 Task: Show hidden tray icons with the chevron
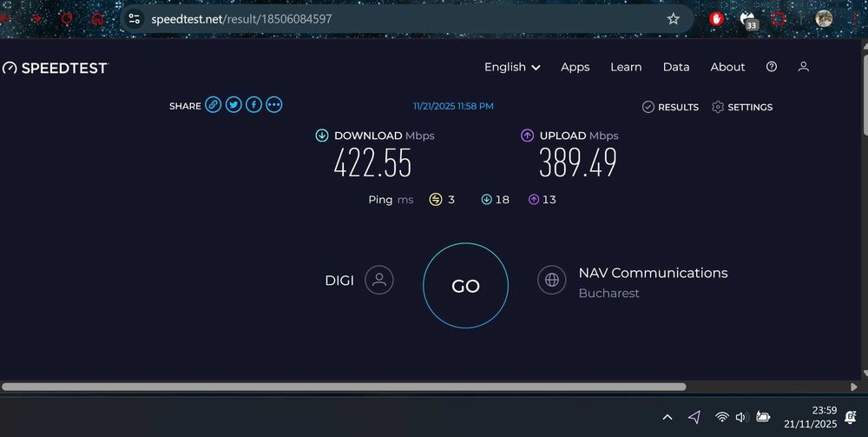pyautogui.click(x=667, y=417)
